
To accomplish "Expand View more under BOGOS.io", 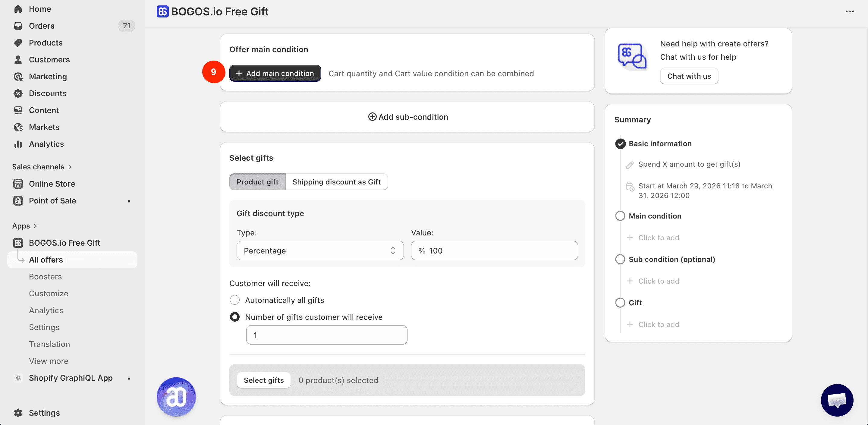I will pyautogui.click(x=49, y=361).
